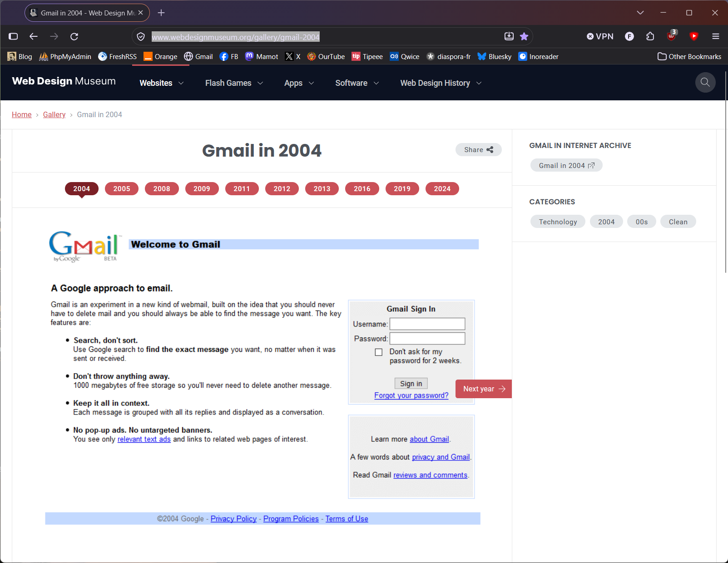Click the sidebar panel toggle icon

pos(13,36)
